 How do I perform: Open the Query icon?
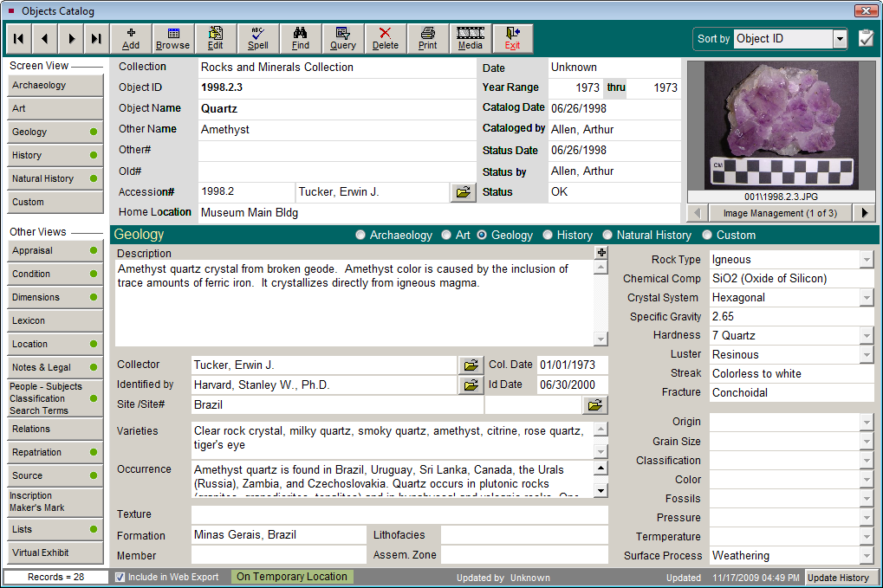tap(342, 38)
